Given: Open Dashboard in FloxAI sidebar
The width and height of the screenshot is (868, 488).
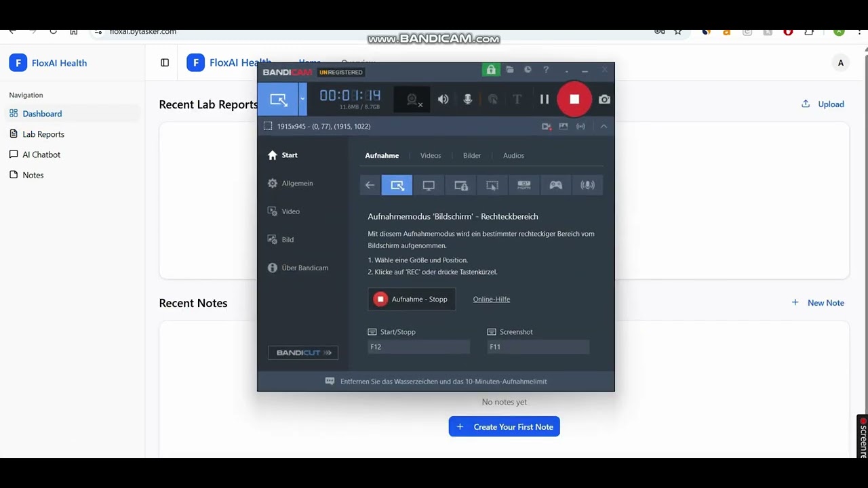Looking at the screenshot, I should 72,114.
